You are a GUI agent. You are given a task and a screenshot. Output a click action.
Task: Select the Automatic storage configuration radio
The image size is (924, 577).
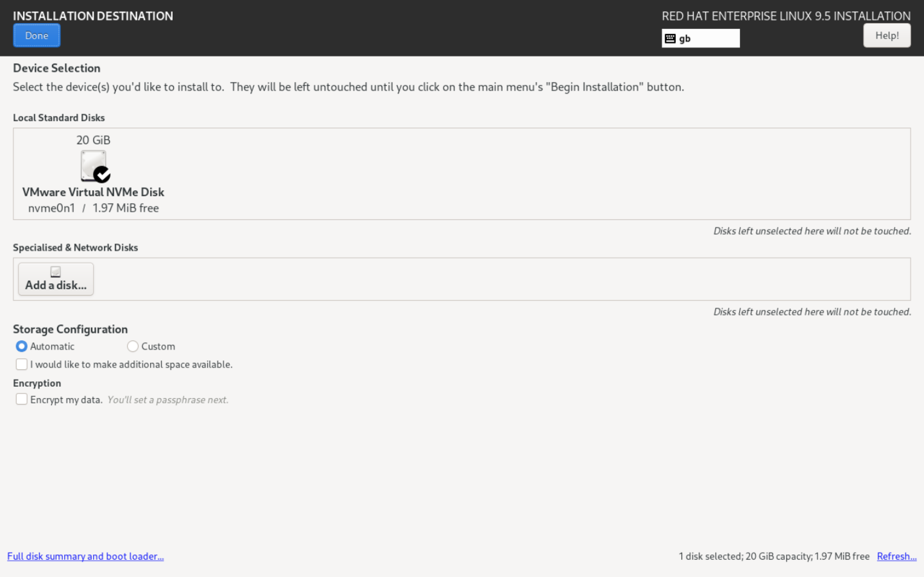click(x=21, y=346)
